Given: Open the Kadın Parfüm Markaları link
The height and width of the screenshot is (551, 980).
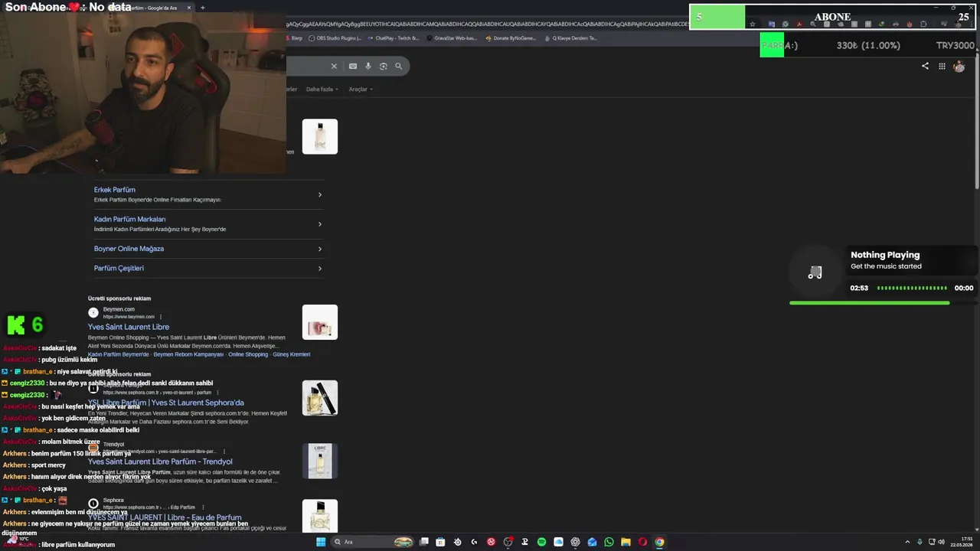Looking at the screenshot, I should 129,219.
